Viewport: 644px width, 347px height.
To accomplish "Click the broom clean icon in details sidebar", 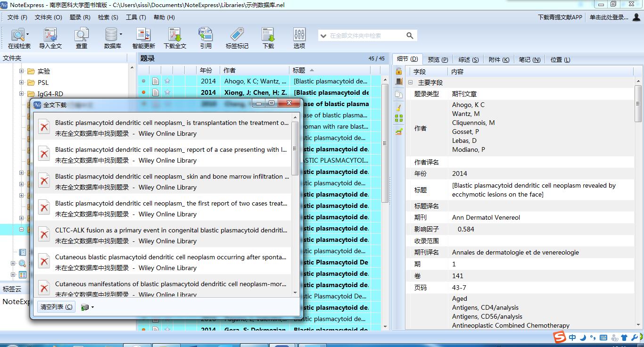I will coord(399,108).
